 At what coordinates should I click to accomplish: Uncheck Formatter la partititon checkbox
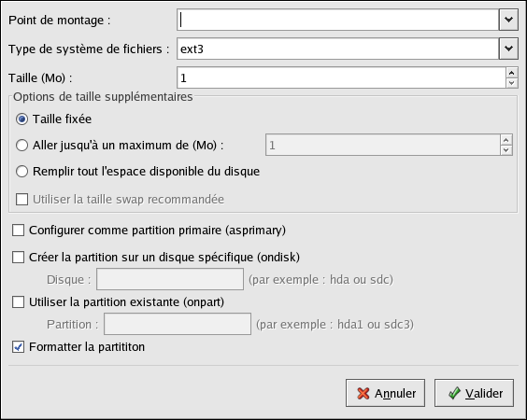click(18, 347)
